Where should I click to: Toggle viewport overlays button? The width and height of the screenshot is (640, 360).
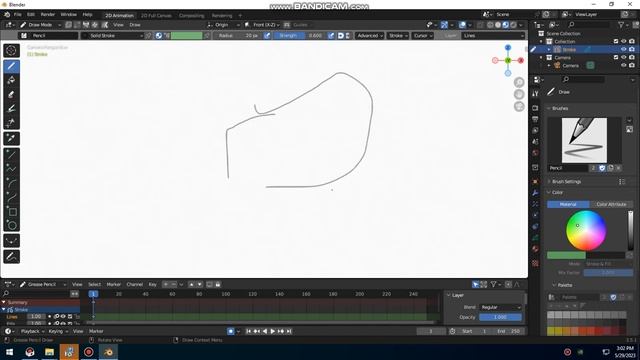tap(462, 25)
